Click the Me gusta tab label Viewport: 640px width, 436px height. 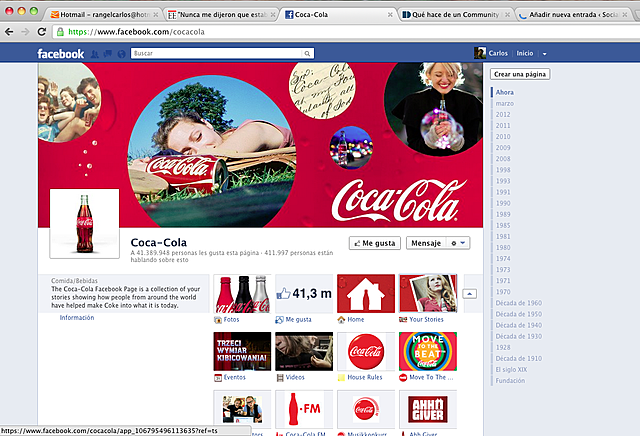(x=298, y=320)
